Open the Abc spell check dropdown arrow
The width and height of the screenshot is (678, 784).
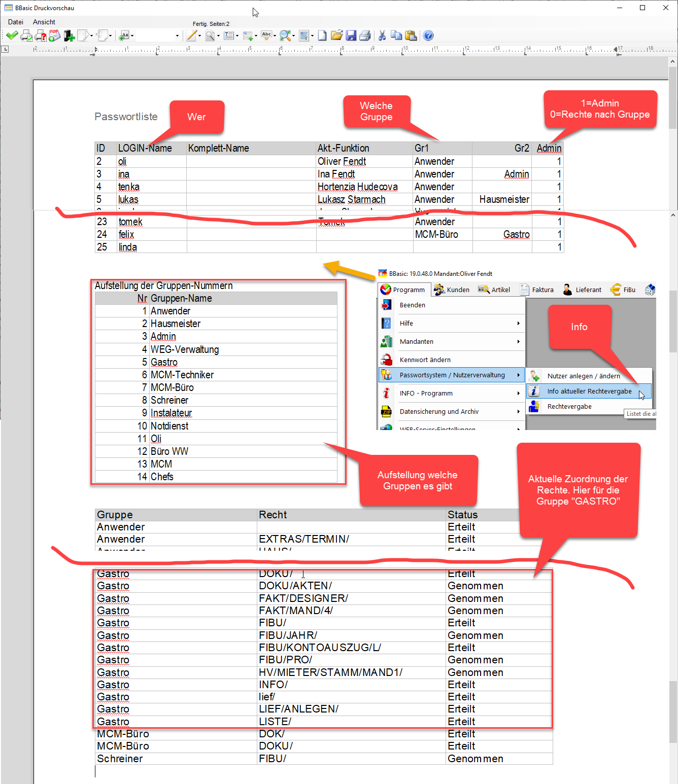[x=275, y=35]
